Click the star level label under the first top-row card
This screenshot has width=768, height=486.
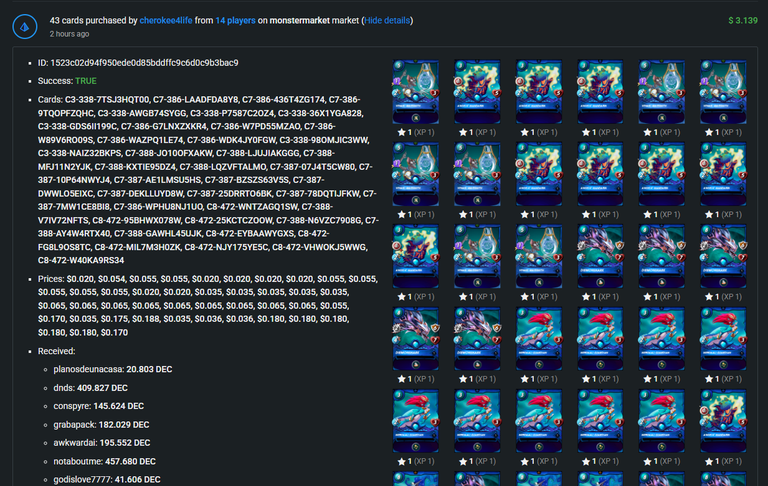pyautogui.click(x=415, y=132)
